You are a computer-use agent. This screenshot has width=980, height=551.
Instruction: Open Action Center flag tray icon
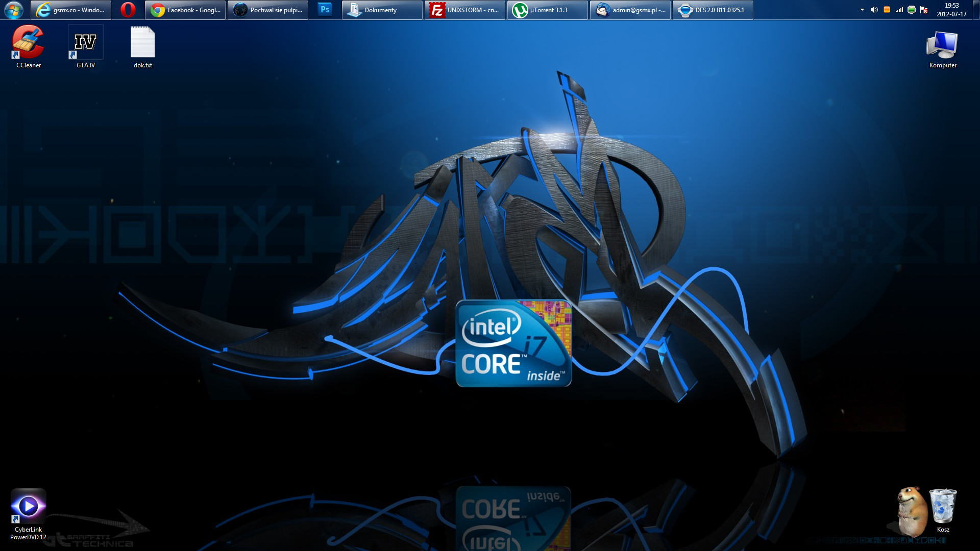[x=924, y=10]
